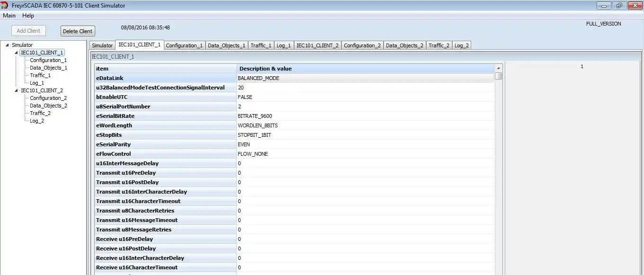Select Configuration_1 tree item

pyautogui.click(x=48, y=60)
